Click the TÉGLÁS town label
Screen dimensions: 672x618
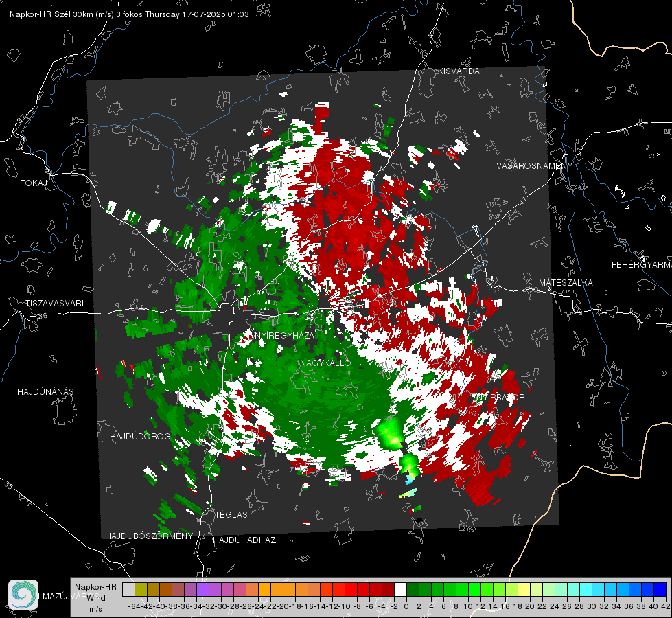click(x=231, y=515)
